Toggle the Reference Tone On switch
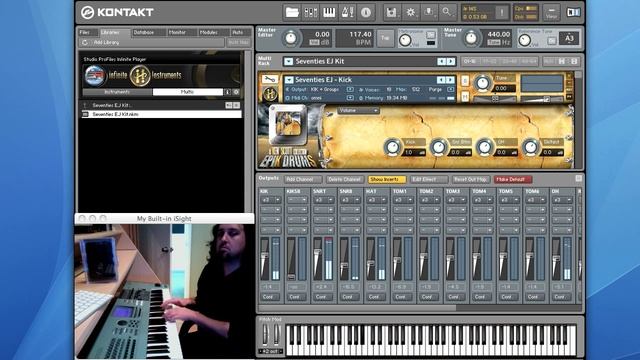Image resolution: width=640 pixels, height=360 pixels. click(551, 40)
